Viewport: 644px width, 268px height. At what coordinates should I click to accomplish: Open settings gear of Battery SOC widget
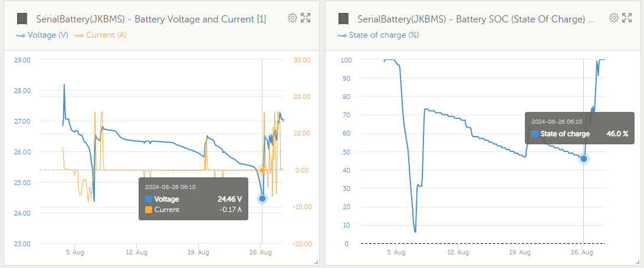614,18
